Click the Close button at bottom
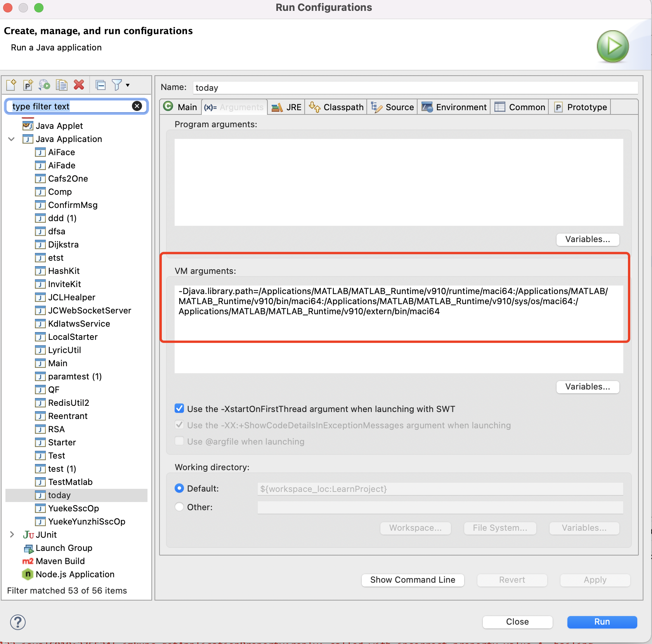This screenshot has width=652, height=644. [x=517, y=622]
